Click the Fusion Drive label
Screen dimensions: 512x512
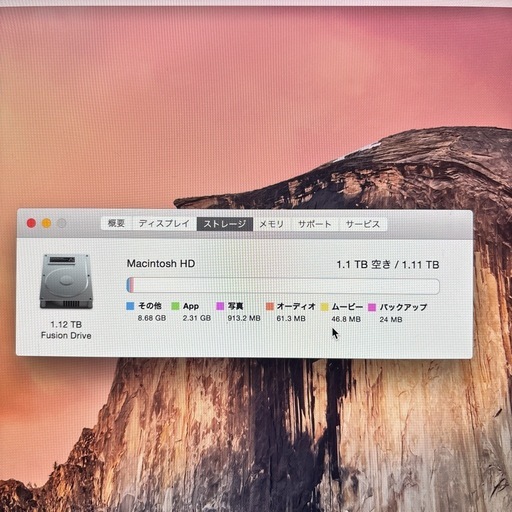[x=66, y=335]
